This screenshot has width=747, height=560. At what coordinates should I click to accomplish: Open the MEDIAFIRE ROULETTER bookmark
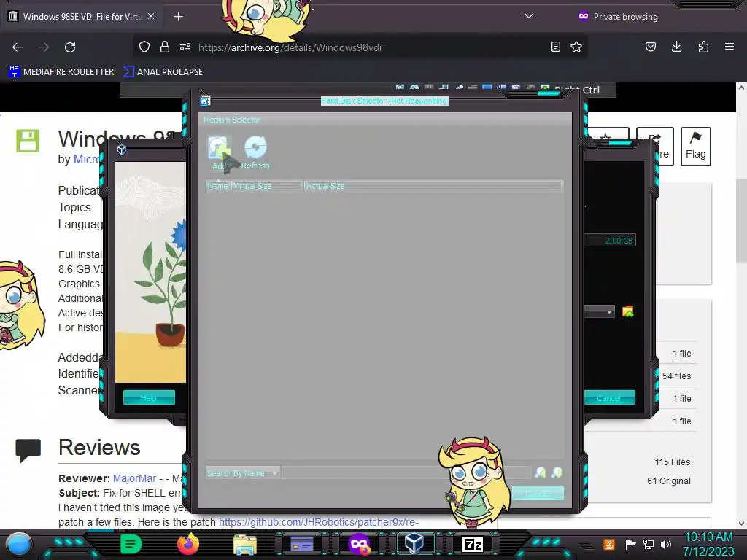[61, 72]
